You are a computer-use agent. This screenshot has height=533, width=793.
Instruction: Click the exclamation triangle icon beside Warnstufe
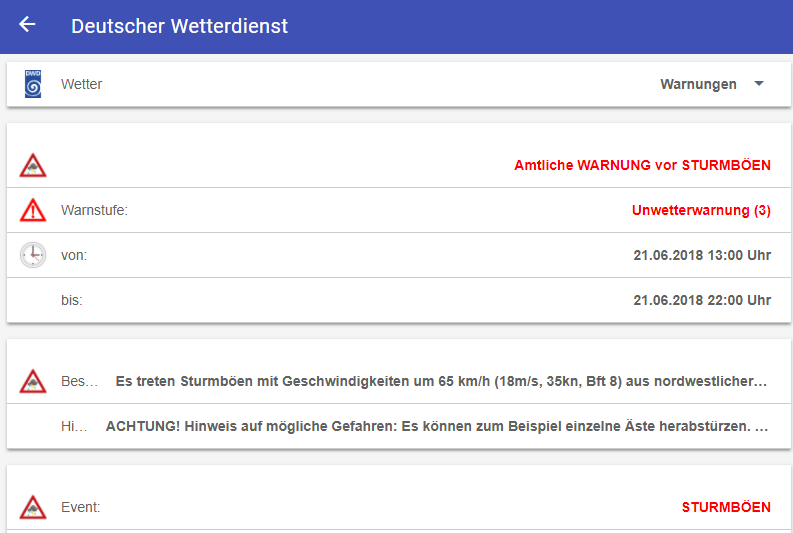pos(33,210)
